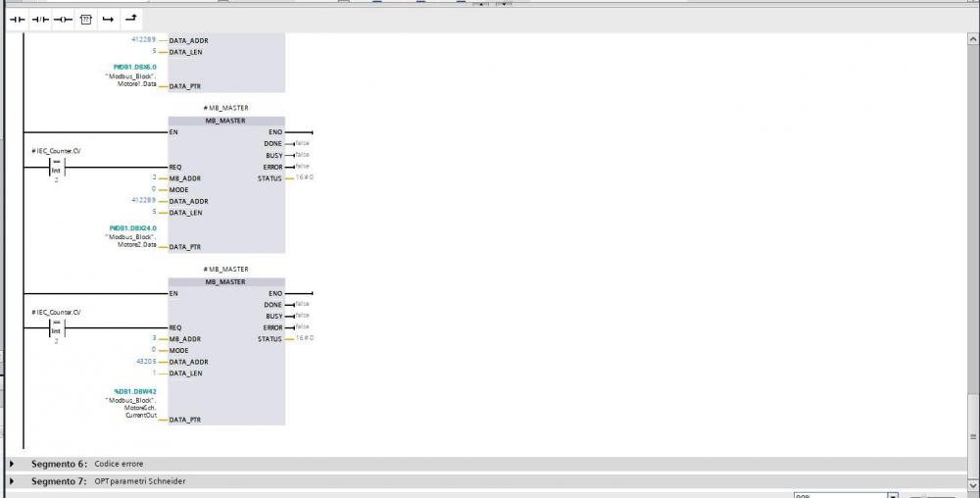The image size is (980, 498).
Task: Select the Motore1.Data operand
Action: tap(130, 80)
